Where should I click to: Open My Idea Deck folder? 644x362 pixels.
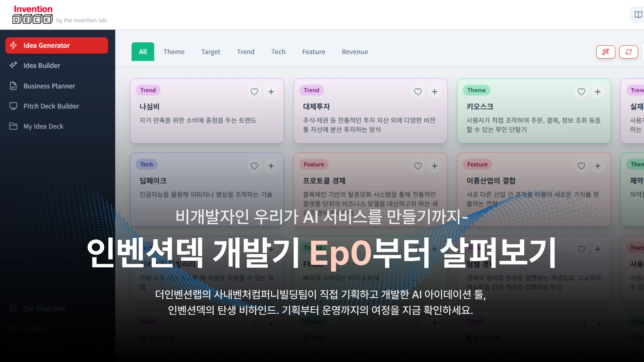[43, 126]
